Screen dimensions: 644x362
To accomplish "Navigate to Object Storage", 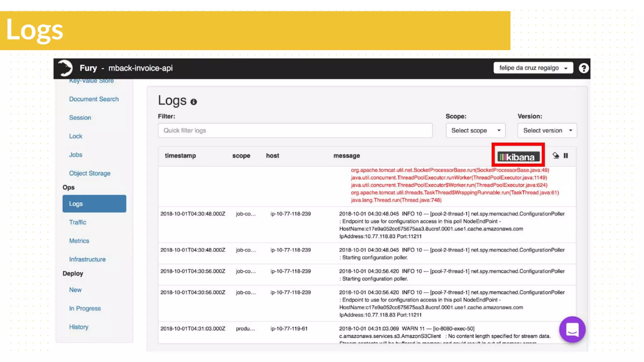I will tap(90, 173).
